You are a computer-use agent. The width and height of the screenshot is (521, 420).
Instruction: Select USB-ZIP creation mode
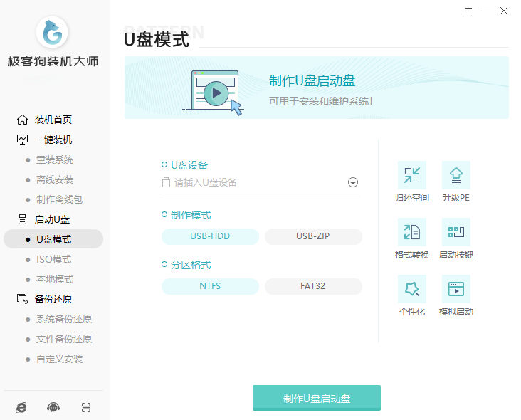(313, 236)
